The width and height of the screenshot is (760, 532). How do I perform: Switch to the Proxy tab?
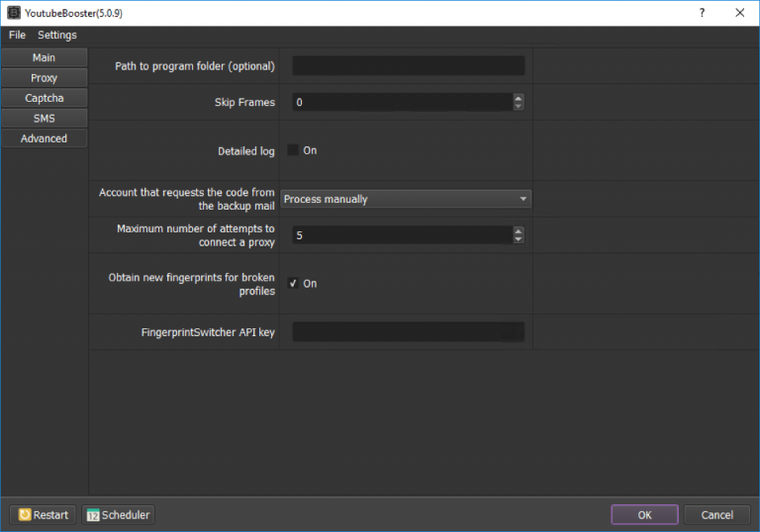click(45, 78)
